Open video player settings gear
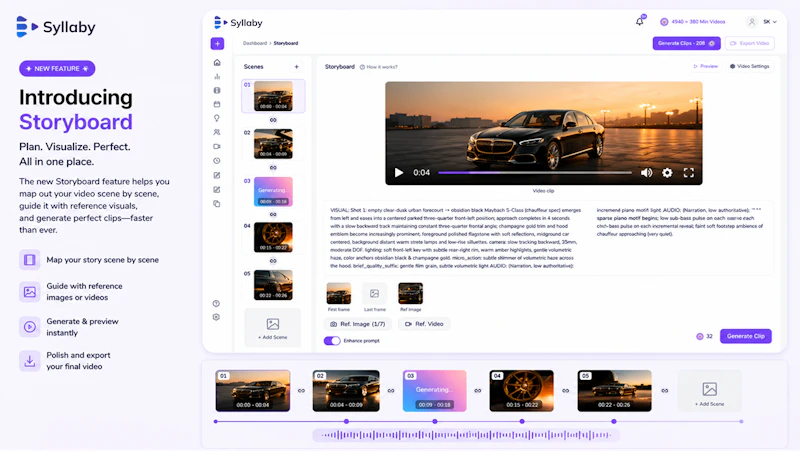 click(x=667, y=172)
